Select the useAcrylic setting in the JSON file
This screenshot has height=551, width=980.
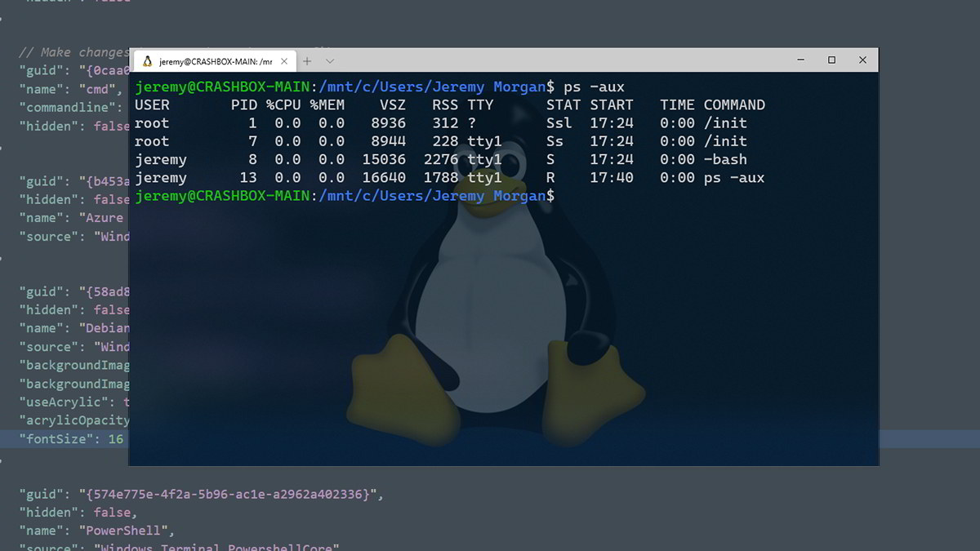(69, 402)
